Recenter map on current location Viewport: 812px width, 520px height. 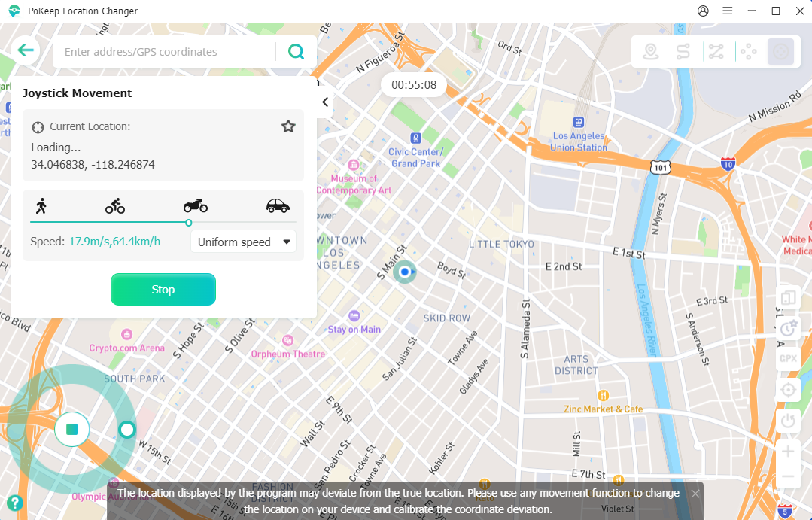(788, 390)
